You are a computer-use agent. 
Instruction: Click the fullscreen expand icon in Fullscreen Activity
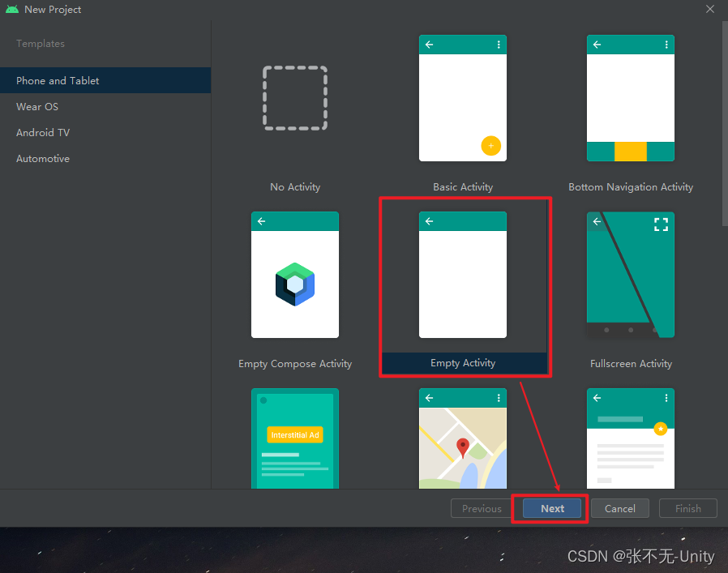point(662,224)
